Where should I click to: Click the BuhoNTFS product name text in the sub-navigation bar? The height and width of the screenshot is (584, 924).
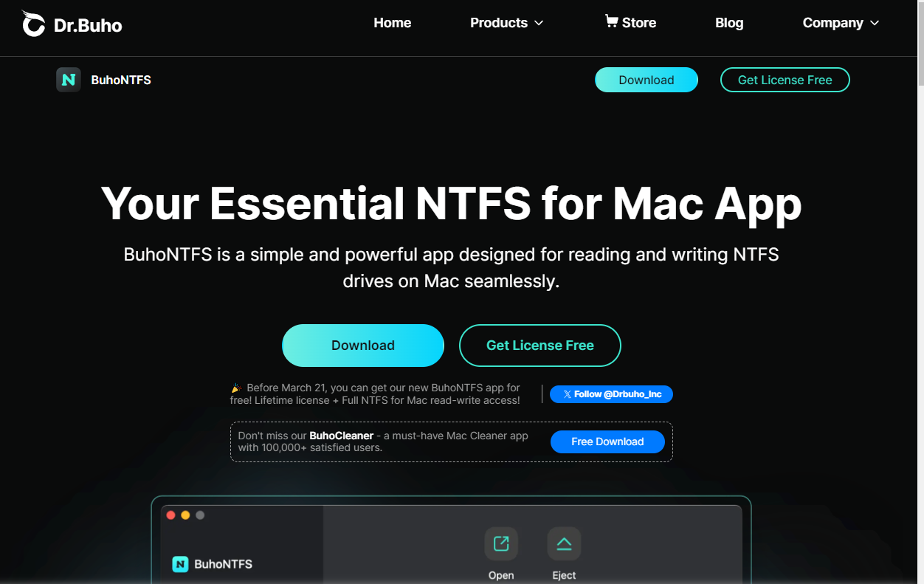click(121, 80)
